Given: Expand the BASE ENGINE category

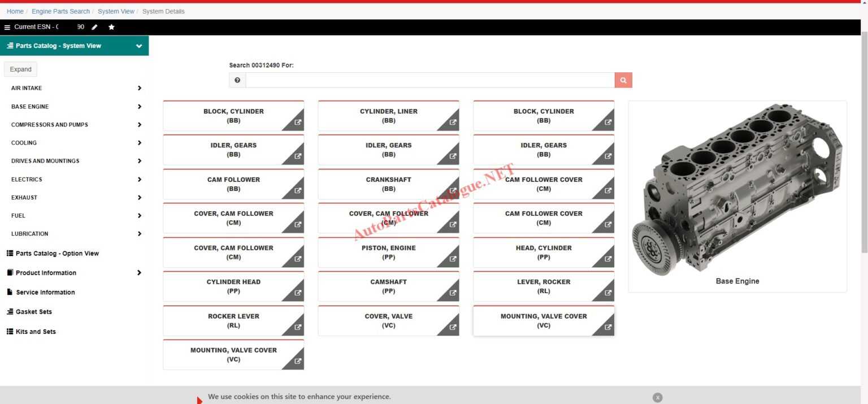Looking at the screenshot, I should [x=139, y=106].
